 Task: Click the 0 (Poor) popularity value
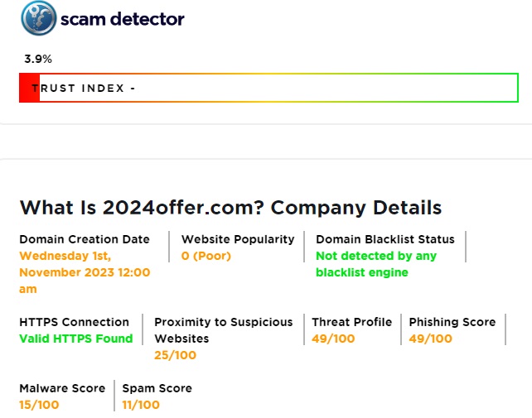pyautogui.click(x=206, y=256)
